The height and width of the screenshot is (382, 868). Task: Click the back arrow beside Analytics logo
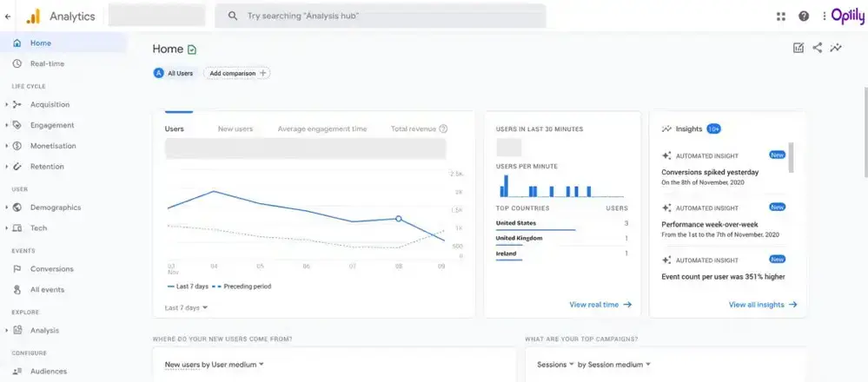point(8,16)
